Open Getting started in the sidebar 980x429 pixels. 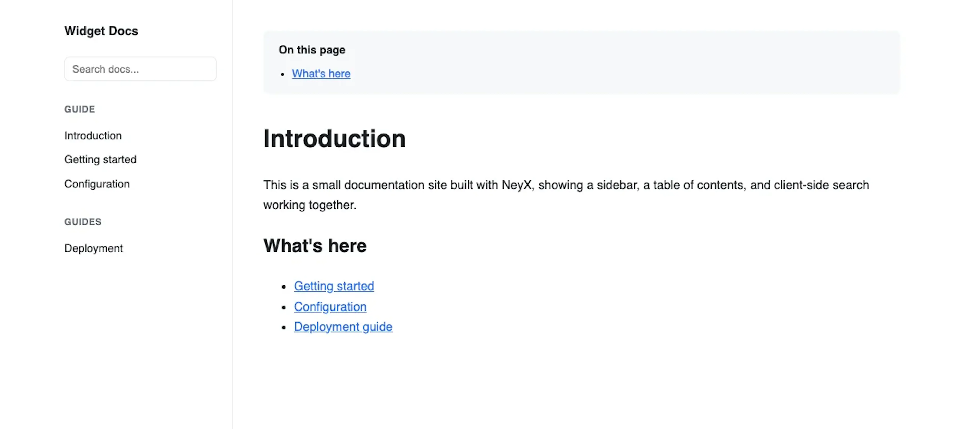(100, 160)
